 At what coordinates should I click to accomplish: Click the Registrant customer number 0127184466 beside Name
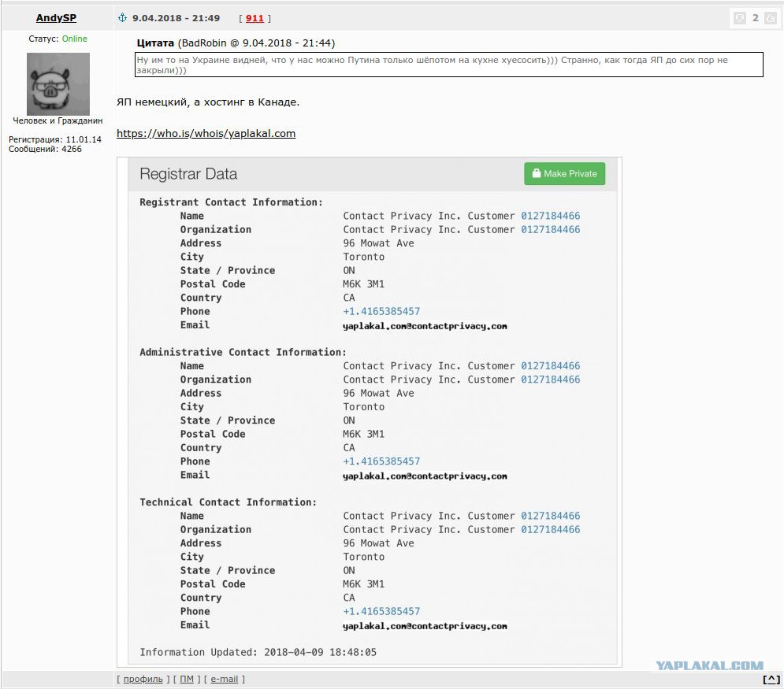click(x=551, y=216)
